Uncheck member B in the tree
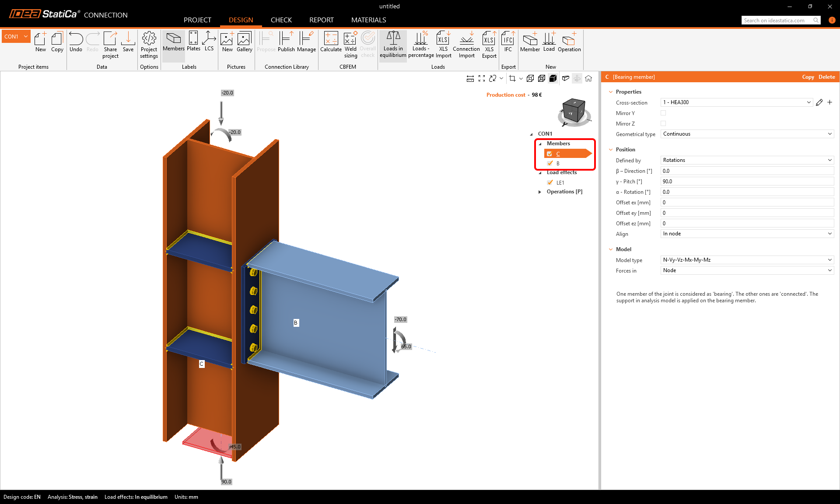 550,163
